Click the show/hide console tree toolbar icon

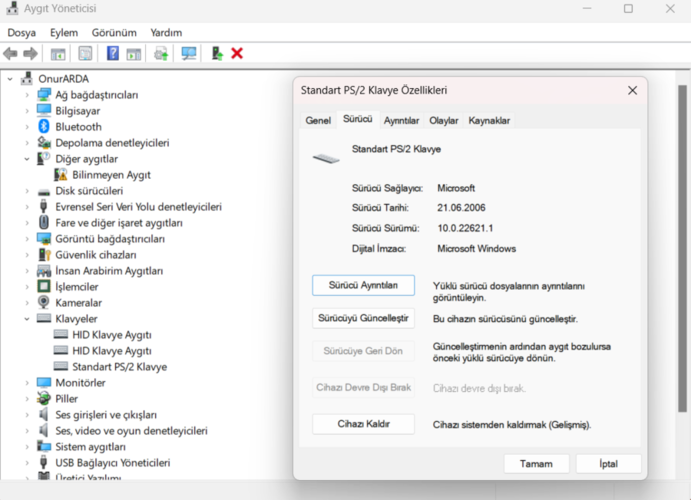tap(58, 54)
